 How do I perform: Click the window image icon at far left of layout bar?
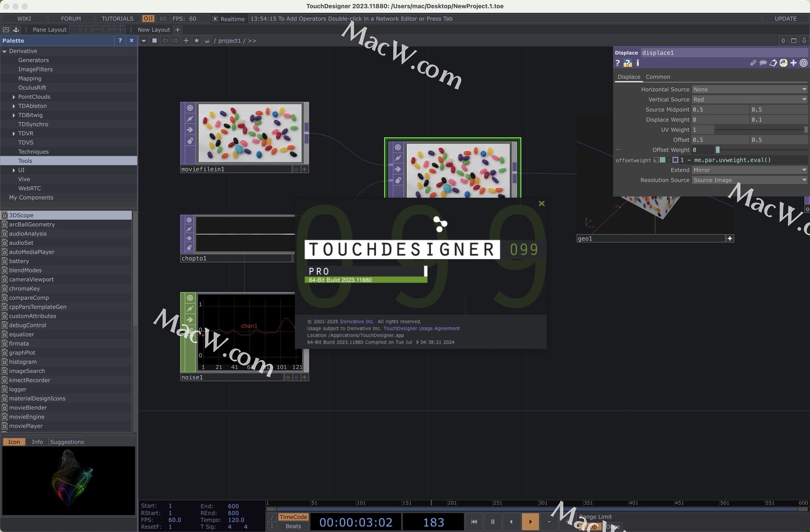[x=6, y=30]
